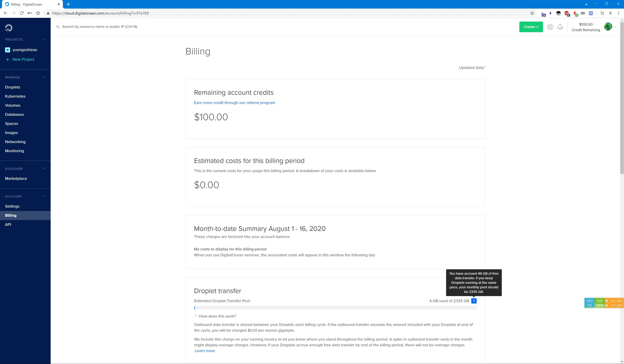Click the resource search field
The height and width of the screenshot is (364, 624).
click(100, 27)
